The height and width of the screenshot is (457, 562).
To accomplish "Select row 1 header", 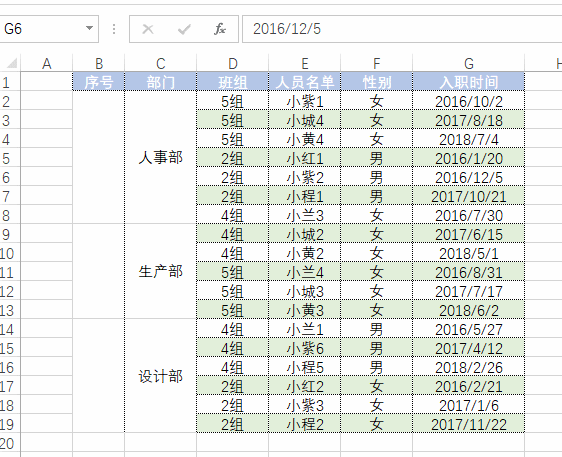I will 10,82.
